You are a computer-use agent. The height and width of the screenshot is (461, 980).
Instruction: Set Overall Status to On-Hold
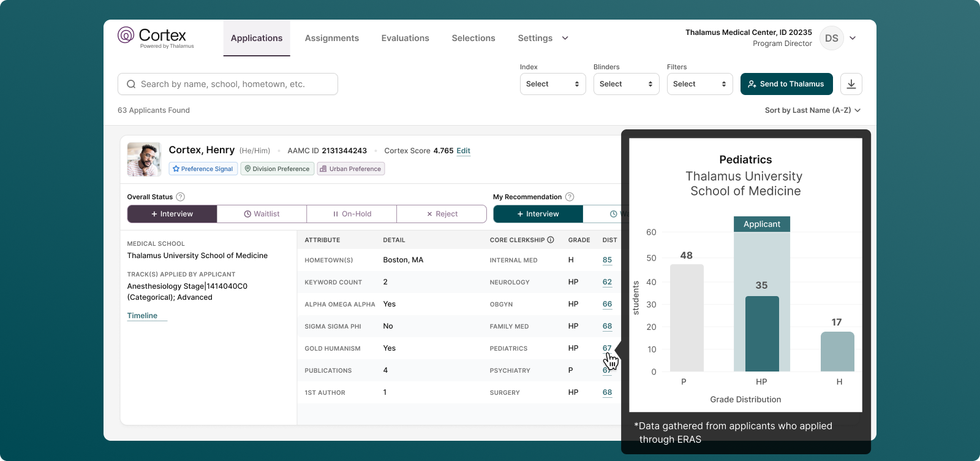[x=352, y=214]
